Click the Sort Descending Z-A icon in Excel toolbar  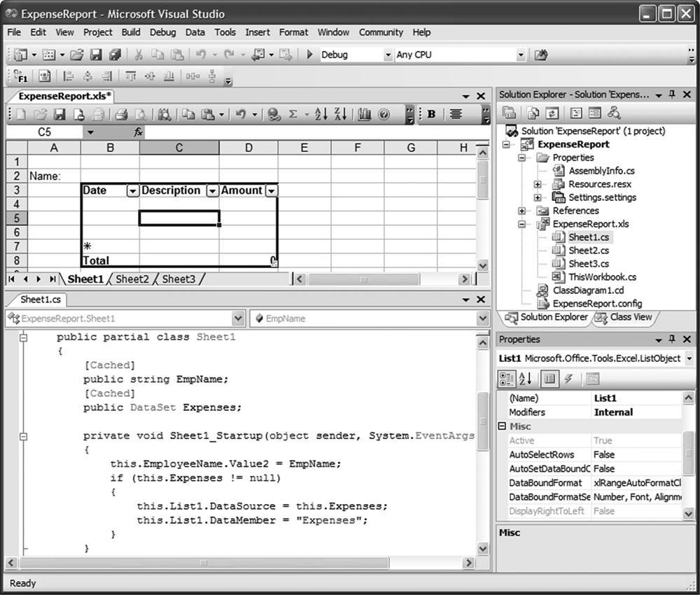click(340, 114)
